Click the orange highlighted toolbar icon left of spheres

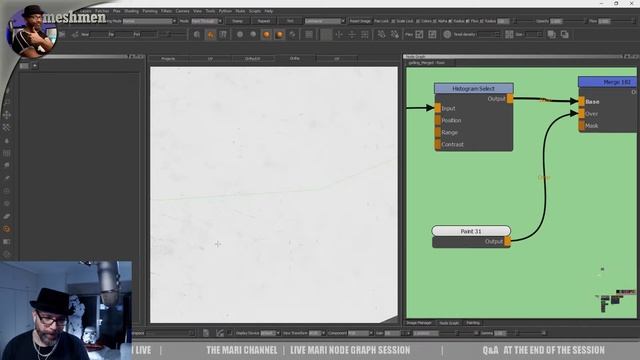[x=211, y=35]
